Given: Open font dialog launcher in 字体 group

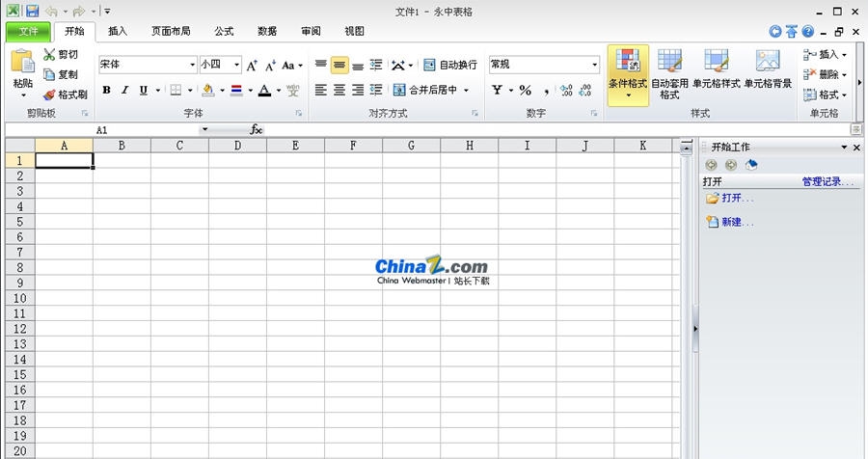Looking at the screenshot, I should [299, 113].
